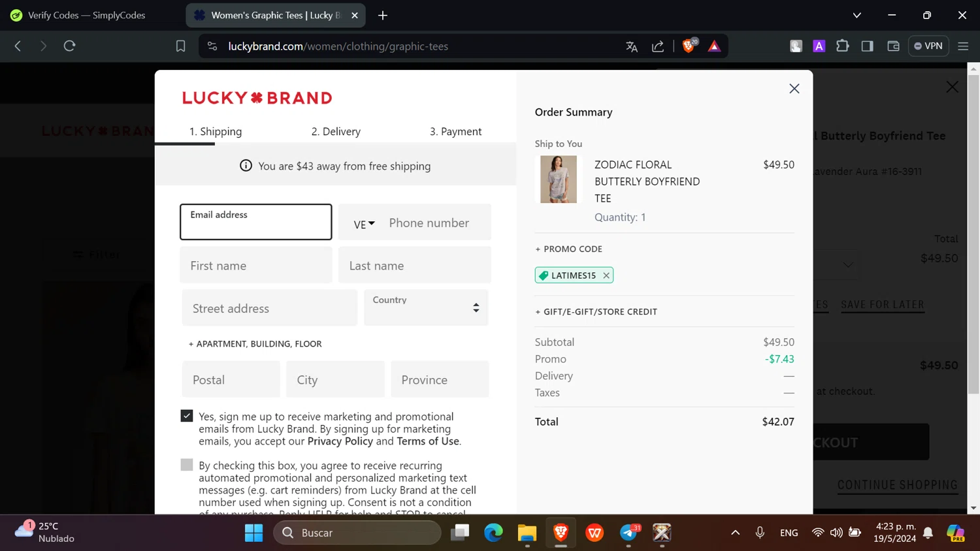Screen dimensions: 980x551
Task: Open the Extensions puzzle icon
Action: [842, 46]
